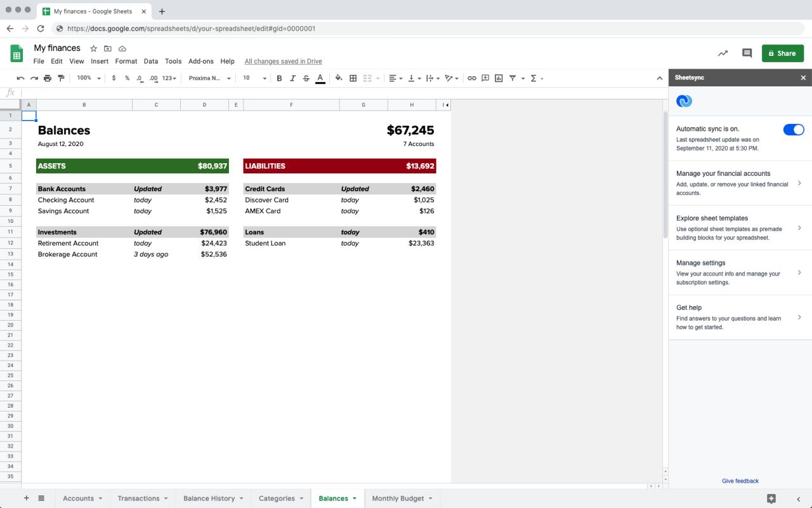
Task: Switch to the Transactions sheet tab
Action: coord(138,498)
